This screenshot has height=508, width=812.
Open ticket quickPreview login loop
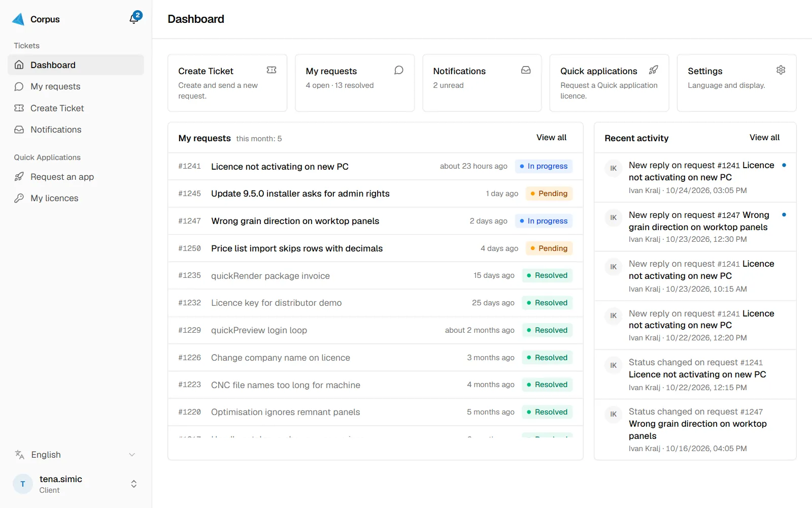click(x=376, y=330)
